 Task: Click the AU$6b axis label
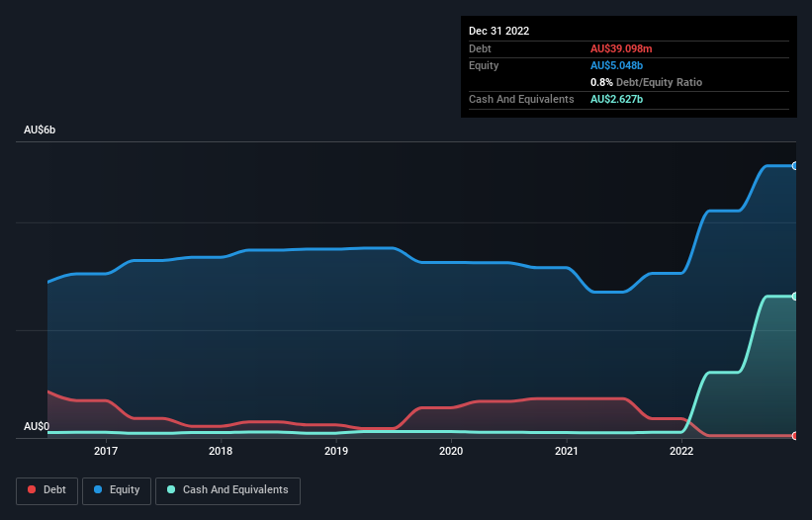[40, 130]
